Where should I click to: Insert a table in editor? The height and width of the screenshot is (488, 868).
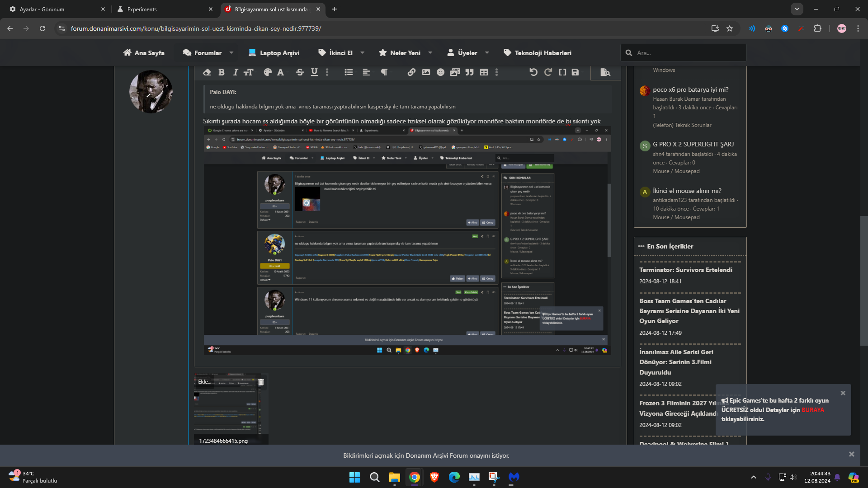pyautogui.click(x=484, y=72)
